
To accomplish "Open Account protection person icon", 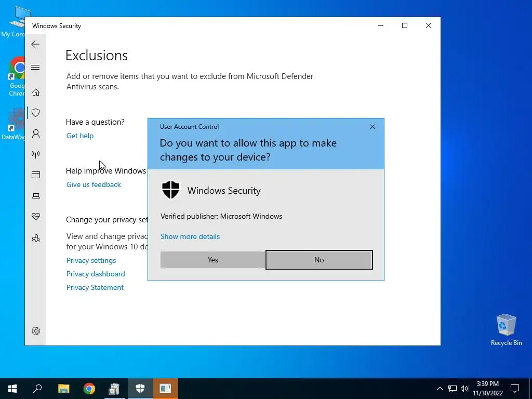I will pos(36,134).
